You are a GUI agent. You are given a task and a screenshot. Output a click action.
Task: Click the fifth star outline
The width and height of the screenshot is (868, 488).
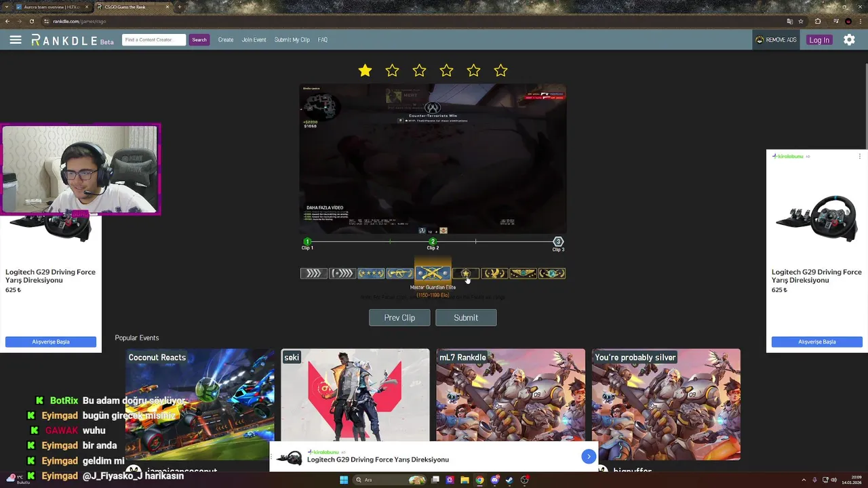click(x=473, y=70)
